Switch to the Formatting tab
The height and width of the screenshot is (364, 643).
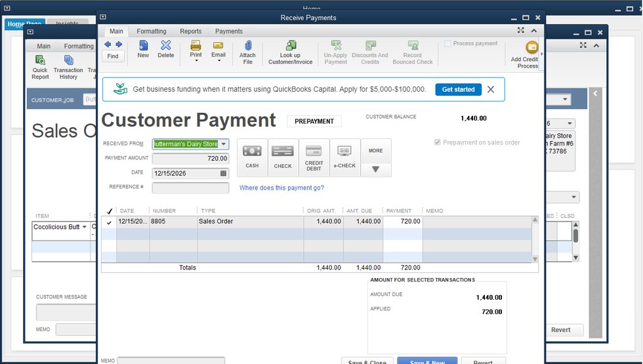coord(151,31)
